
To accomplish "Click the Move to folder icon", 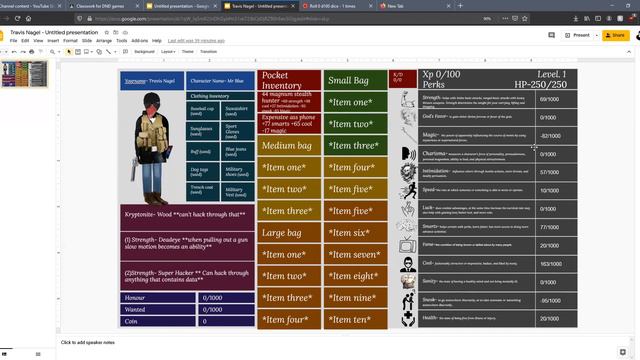I will coord(116,32).
